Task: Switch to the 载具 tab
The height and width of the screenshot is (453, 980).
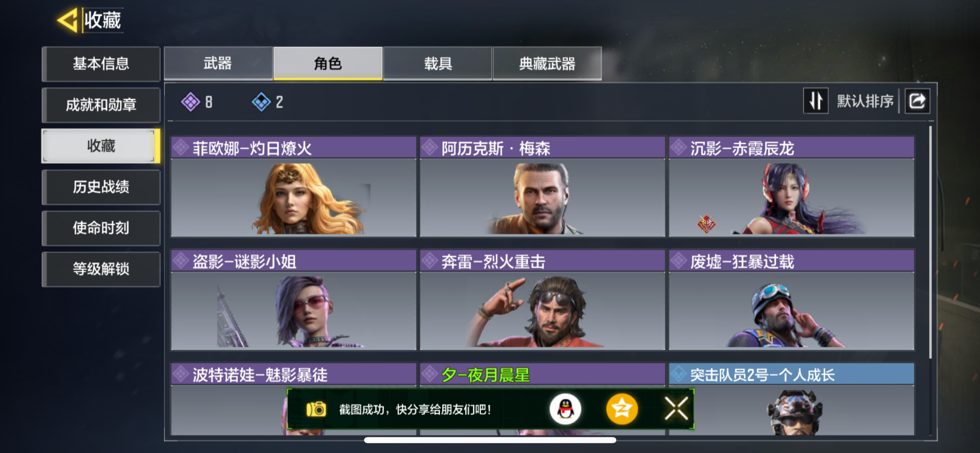Action: tap(438, 64)
